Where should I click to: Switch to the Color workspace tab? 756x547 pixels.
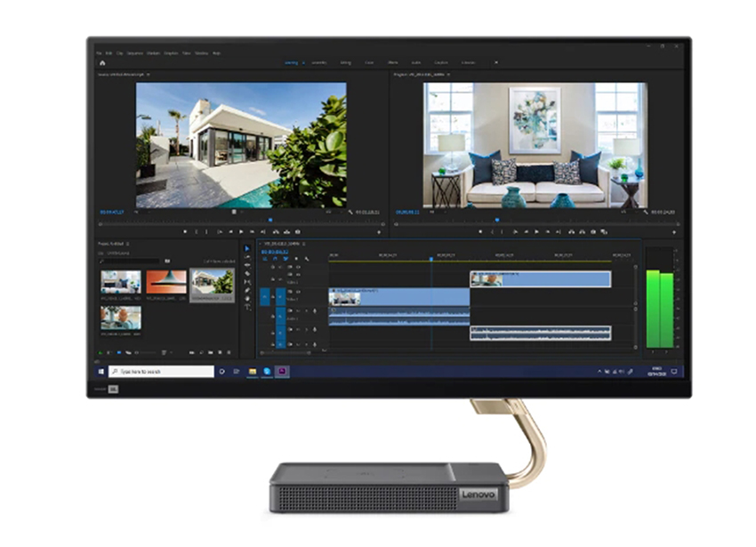[368, 63]
